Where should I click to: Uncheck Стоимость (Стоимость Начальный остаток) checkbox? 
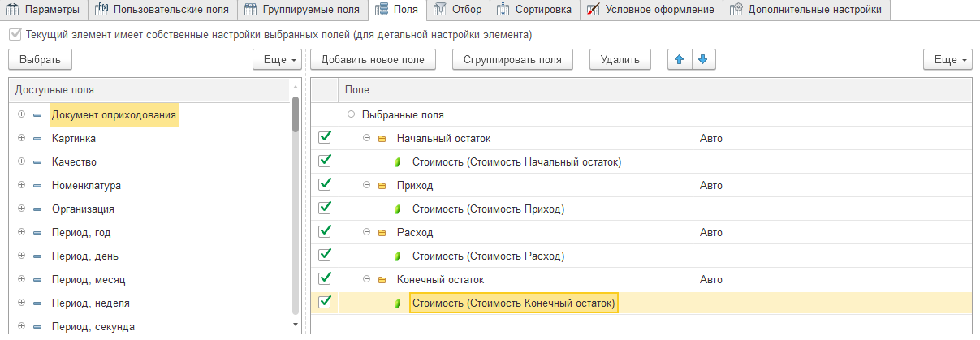click(x=325, y=161)
